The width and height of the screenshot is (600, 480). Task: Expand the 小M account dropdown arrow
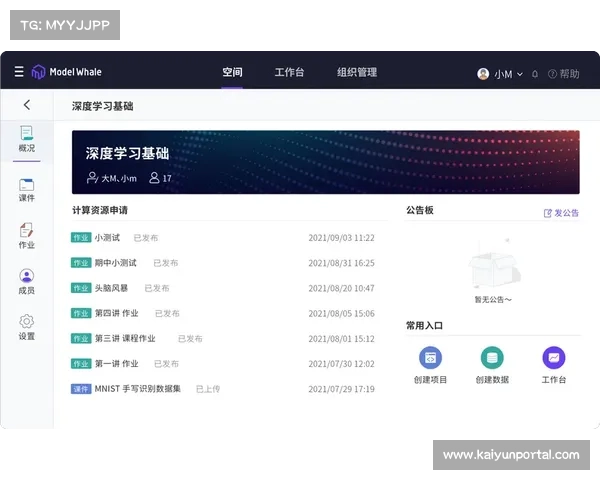(520, 74)
